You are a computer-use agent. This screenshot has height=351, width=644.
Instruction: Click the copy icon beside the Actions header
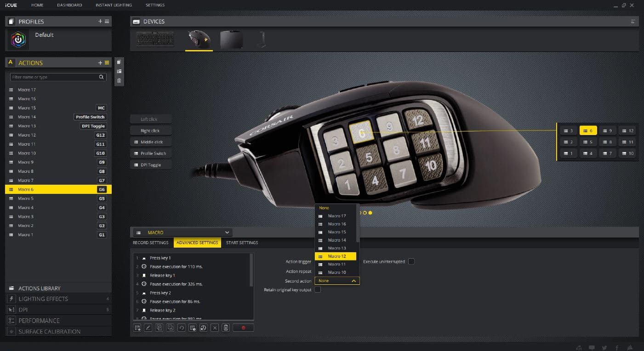(119, 62)
